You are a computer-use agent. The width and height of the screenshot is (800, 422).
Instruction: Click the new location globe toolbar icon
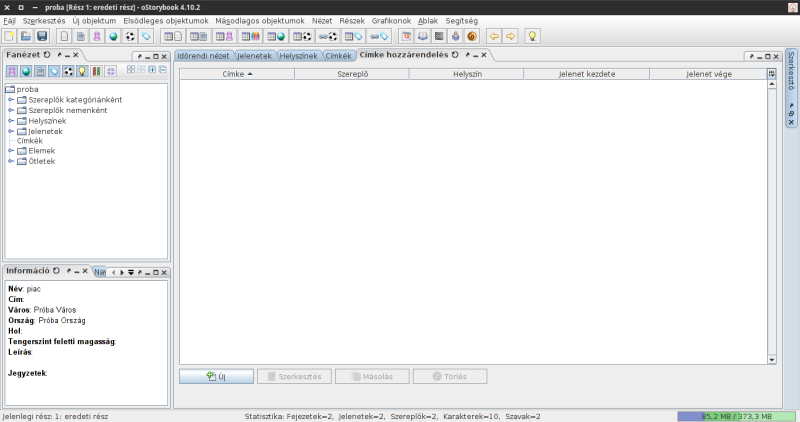click(x=113, y=36)
